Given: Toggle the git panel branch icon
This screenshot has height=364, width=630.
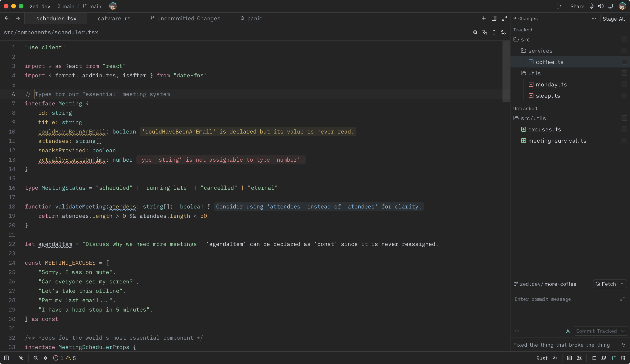Looking at the screenshot, I should (614, 358).
